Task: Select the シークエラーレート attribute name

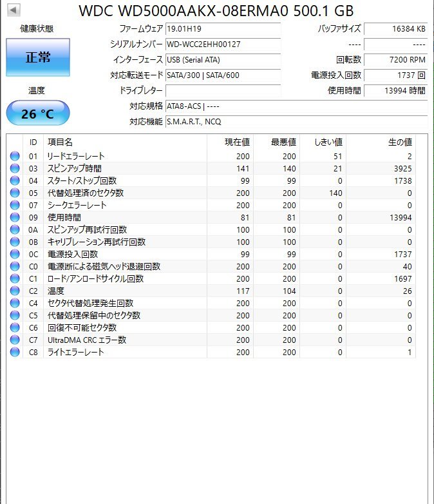Action: point(77,205)
